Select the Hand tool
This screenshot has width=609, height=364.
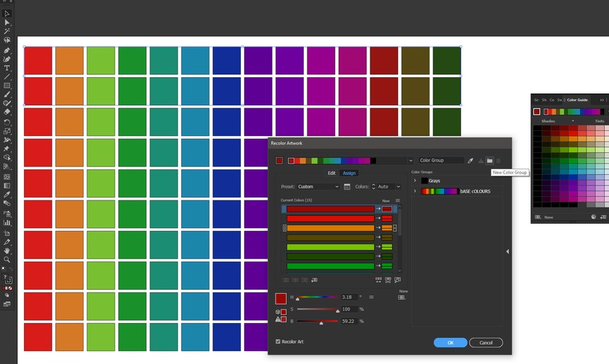pyautogui.click(x=7, y=251)
